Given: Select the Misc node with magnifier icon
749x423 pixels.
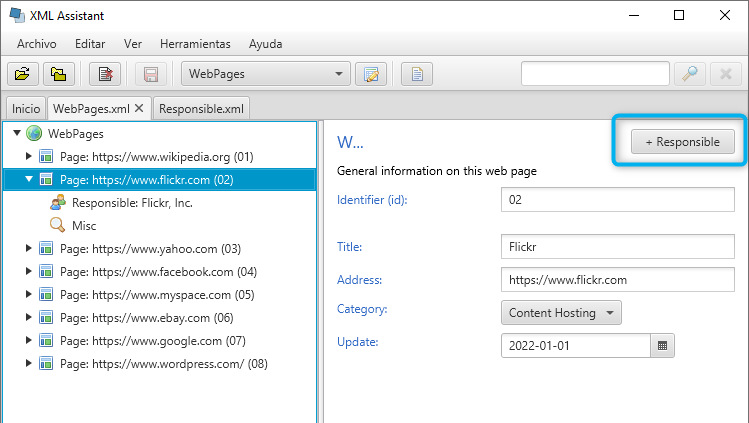Looking at the screenshot, I should (x=84, y=226).
